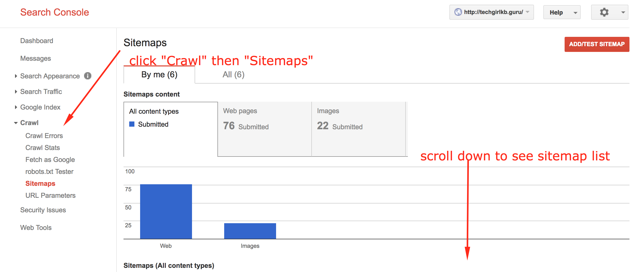The image size is (644, 272).
Task: Open the Crawl Errors page
Action: click(x=44, y=136)
